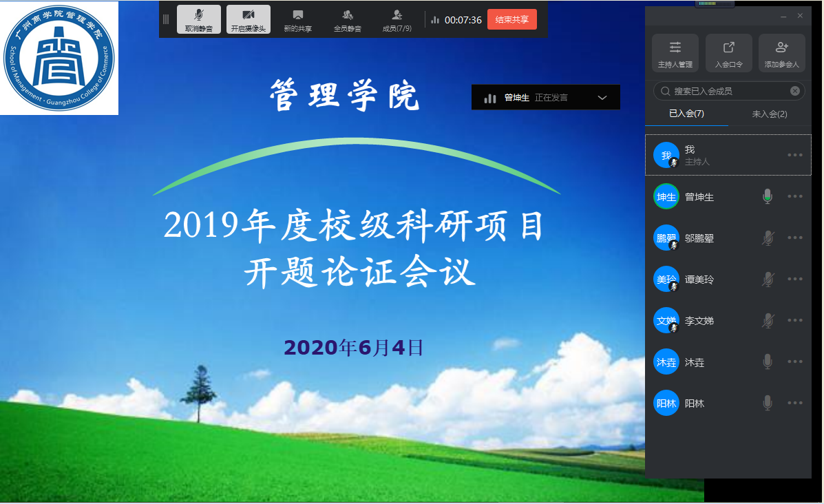Mute everyone using 全员静音 icon
The width and height of the screenshot is (824, 504).
point(347,20)
